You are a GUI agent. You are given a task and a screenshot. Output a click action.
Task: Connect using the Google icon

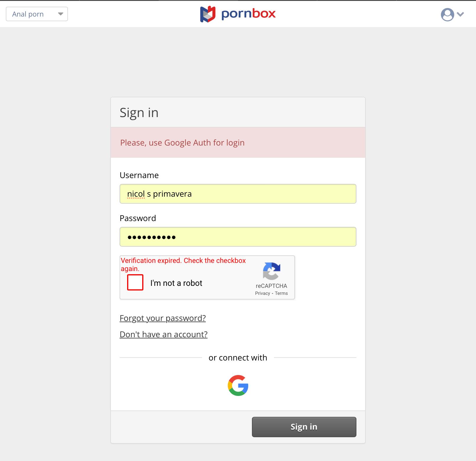[238, 385]
